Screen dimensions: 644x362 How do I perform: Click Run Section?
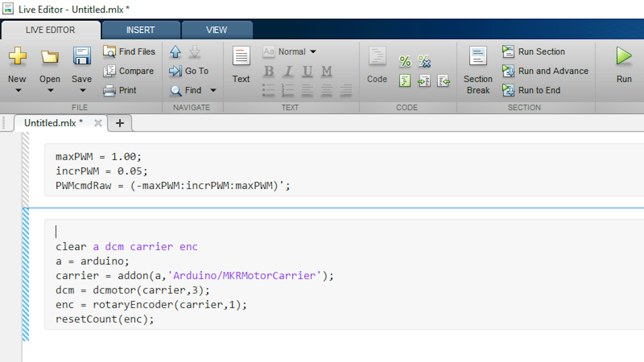533,51
